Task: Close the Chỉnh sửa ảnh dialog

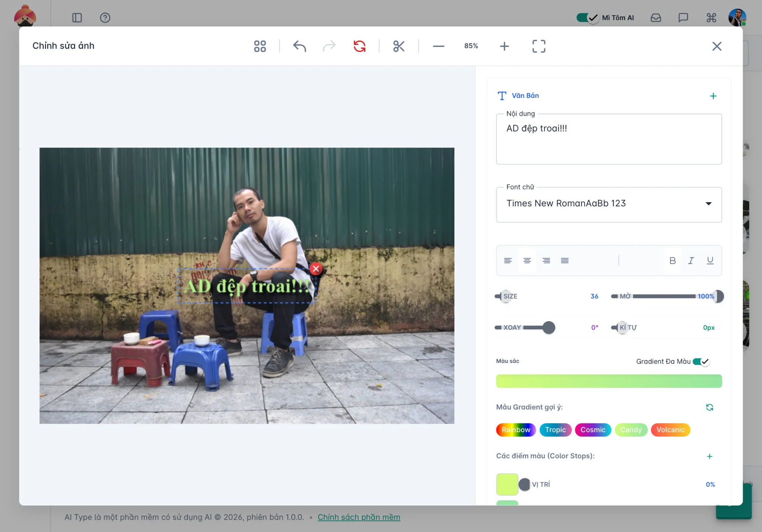Action: (717, 46)
